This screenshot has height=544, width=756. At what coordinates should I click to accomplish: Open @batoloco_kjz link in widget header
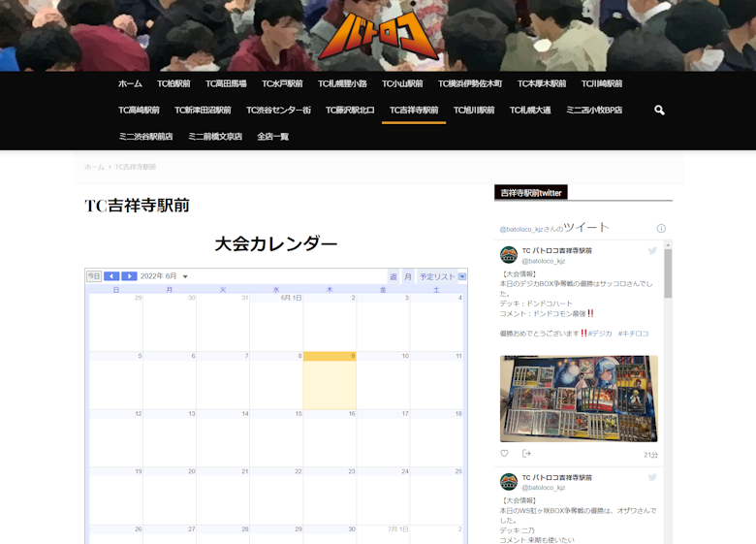(521, 229)
